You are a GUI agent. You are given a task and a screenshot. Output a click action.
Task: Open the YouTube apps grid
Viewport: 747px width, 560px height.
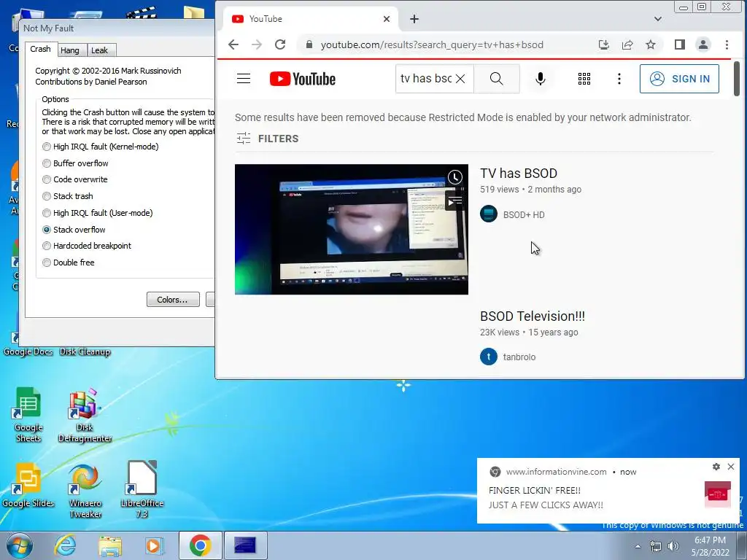[x=584, y=79]
